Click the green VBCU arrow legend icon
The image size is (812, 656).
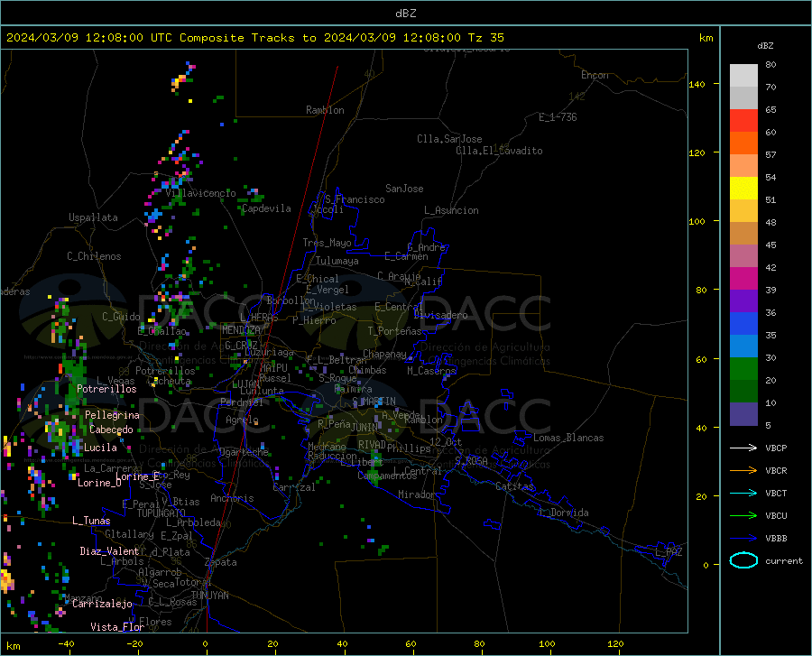point(743,516)
